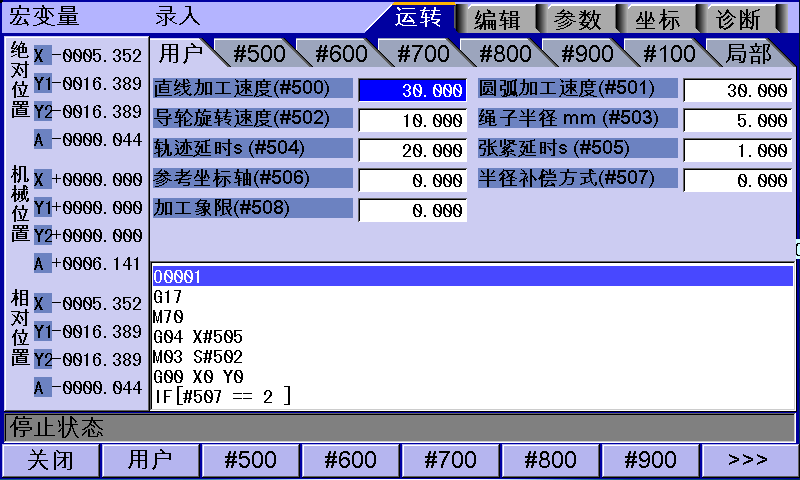Screen dimensions: 800x480
Task: Select the #700 macro variable tab
Action: click(423, 54)
